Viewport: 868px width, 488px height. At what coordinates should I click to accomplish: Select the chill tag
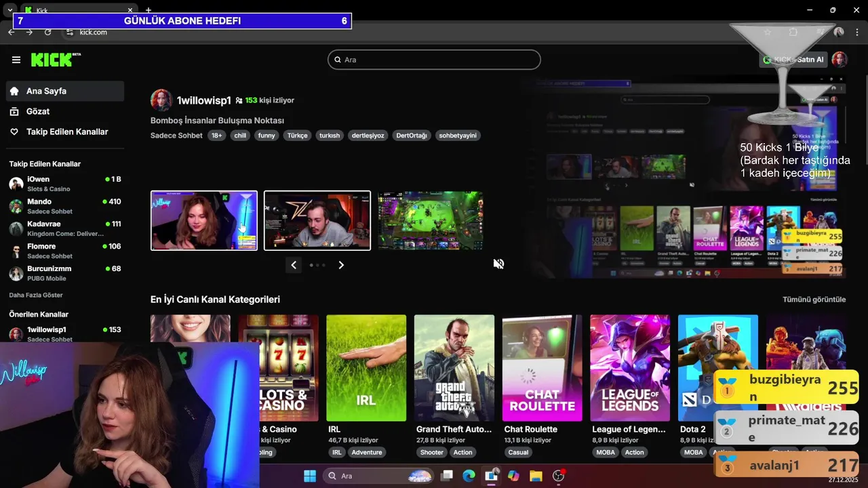240,136
